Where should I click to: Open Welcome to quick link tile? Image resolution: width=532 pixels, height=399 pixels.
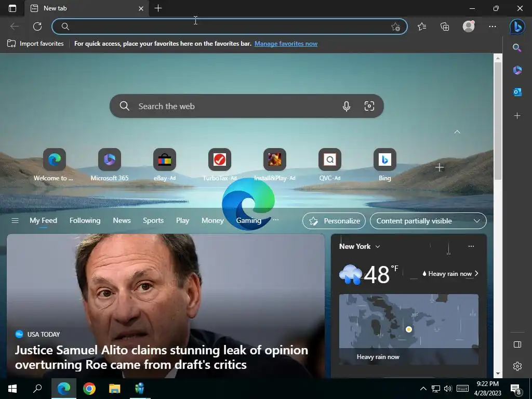click(54, 165)
